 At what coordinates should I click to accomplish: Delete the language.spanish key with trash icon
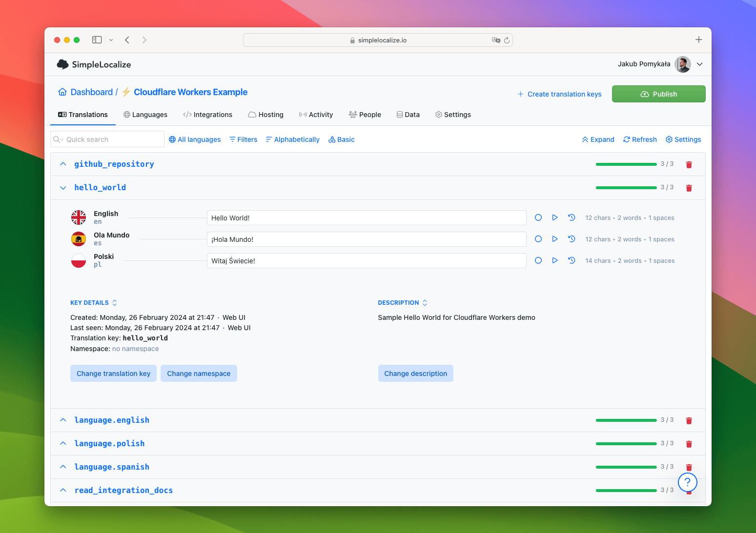(689, 467)
